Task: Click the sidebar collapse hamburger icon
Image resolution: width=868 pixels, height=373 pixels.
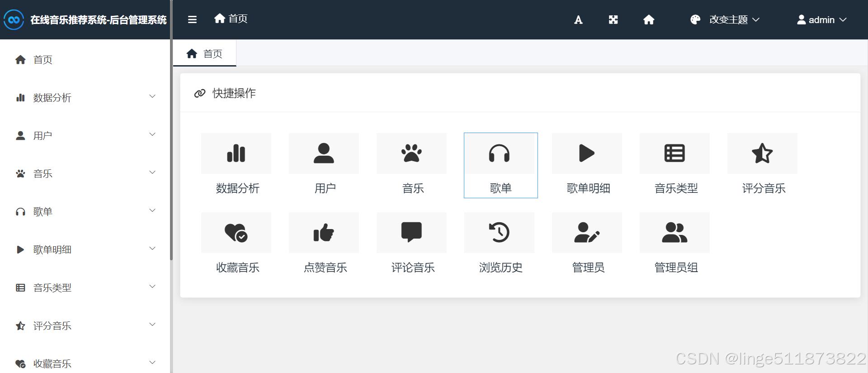Action: coord(192,19)
